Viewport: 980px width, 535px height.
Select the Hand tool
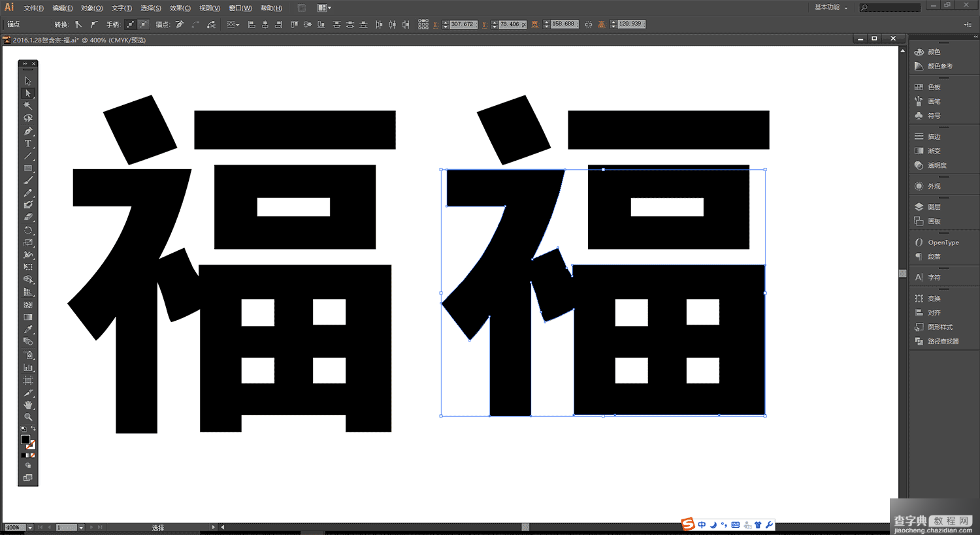[28, 405]
